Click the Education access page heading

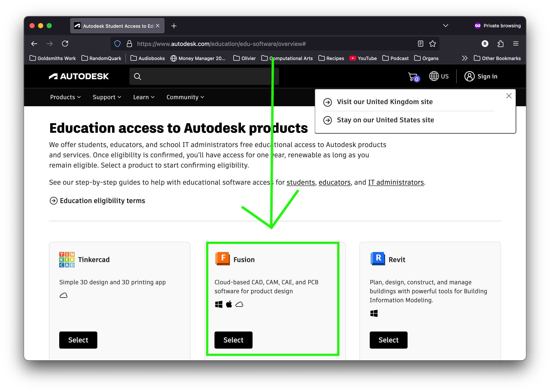(178, 128)
